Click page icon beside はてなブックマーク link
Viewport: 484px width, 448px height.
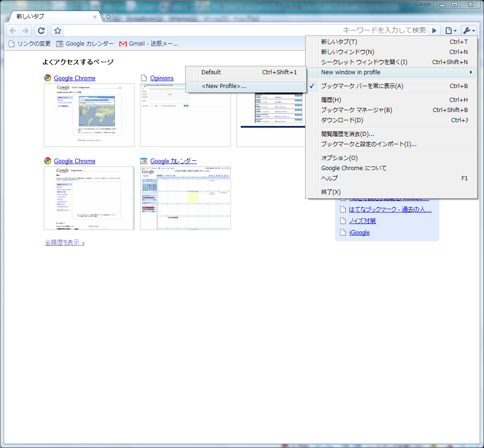tap(342, 209)
